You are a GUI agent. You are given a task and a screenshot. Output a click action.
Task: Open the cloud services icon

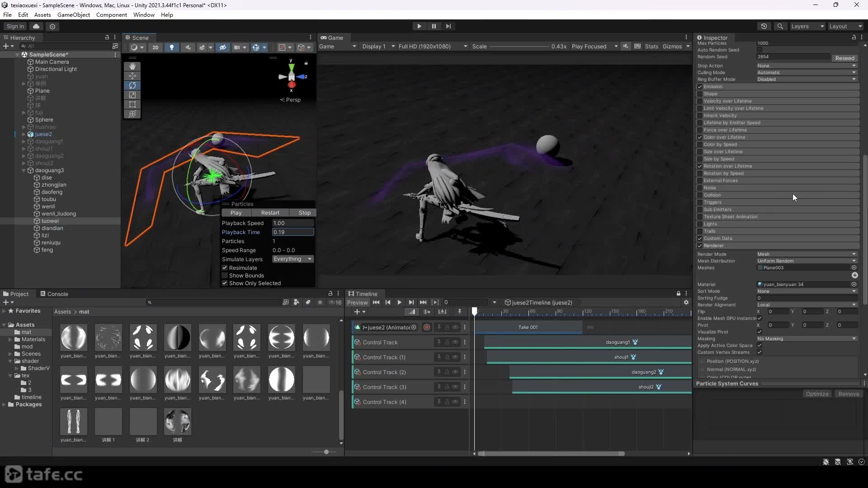36,26
